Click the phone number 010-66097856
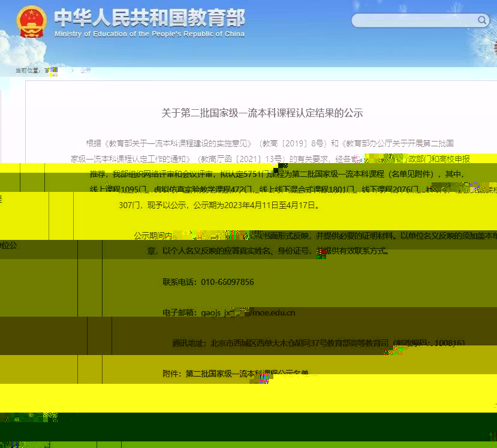 227,282
